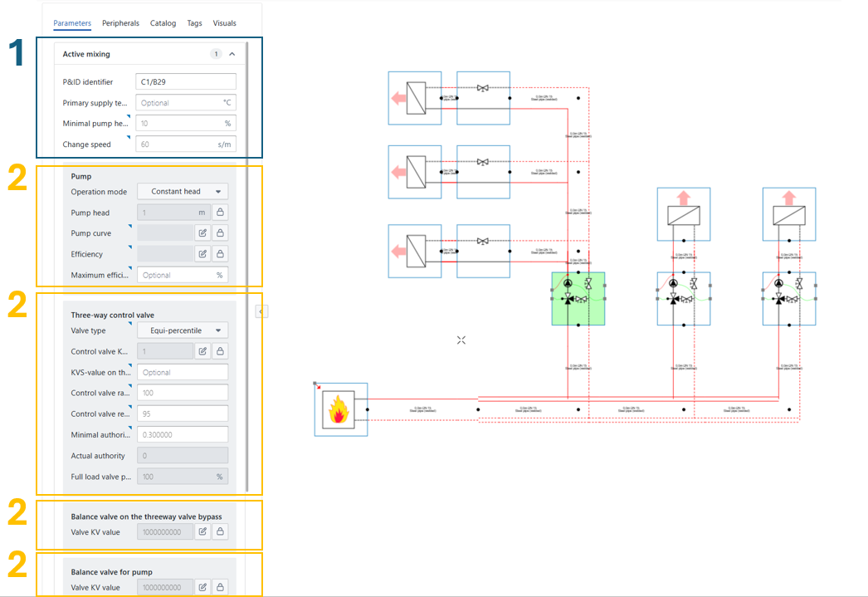Collapse the Active mixing section
The width and height of the screenshot is (868, 597).
tap(232, 54)
